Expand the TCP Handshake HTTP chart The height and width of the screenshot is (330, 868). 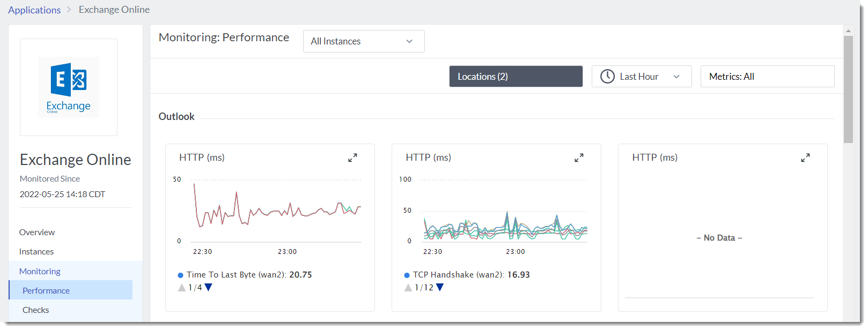(x=579, y=158)
